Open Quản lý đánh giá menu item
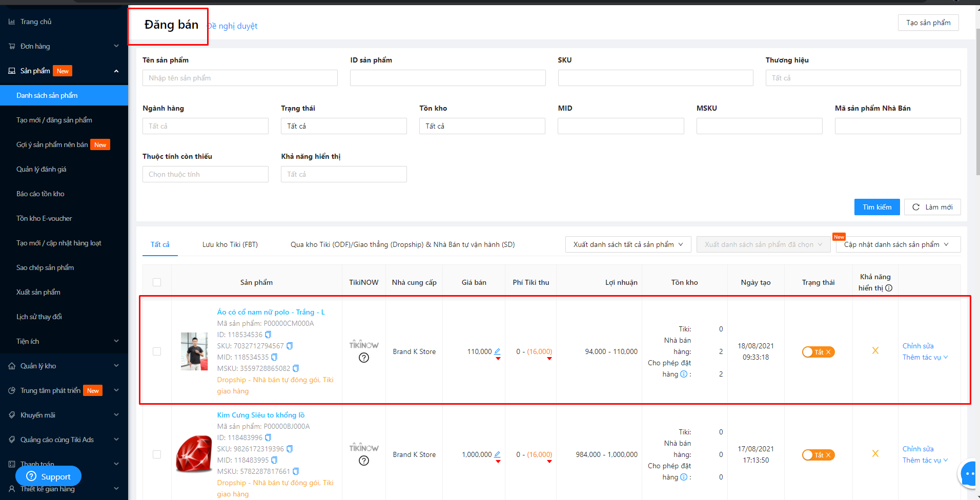Viewport: 980px width, 500px height. 42,169
